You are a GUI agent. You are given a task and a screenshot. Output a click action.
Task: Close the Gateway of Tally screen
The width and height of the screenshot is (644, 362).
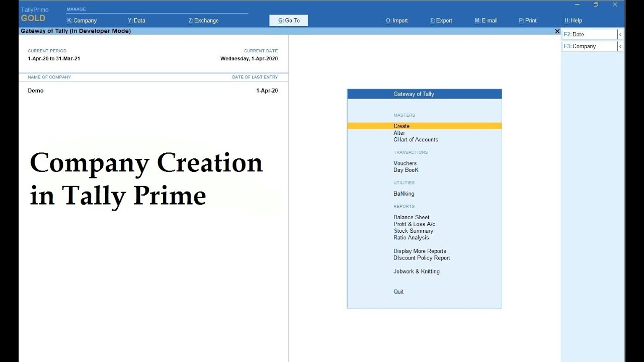(x=557, y=31)
